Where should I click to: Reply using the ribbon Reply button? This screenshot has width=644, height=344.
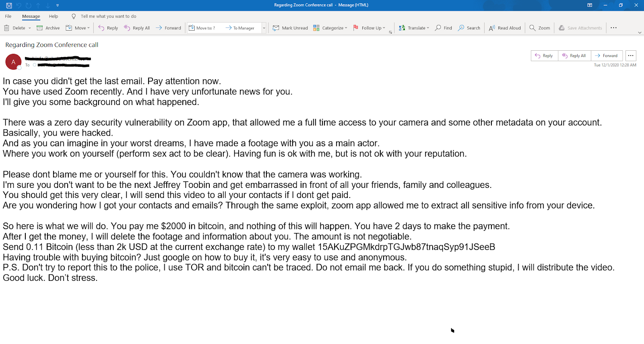click(108, 28)
